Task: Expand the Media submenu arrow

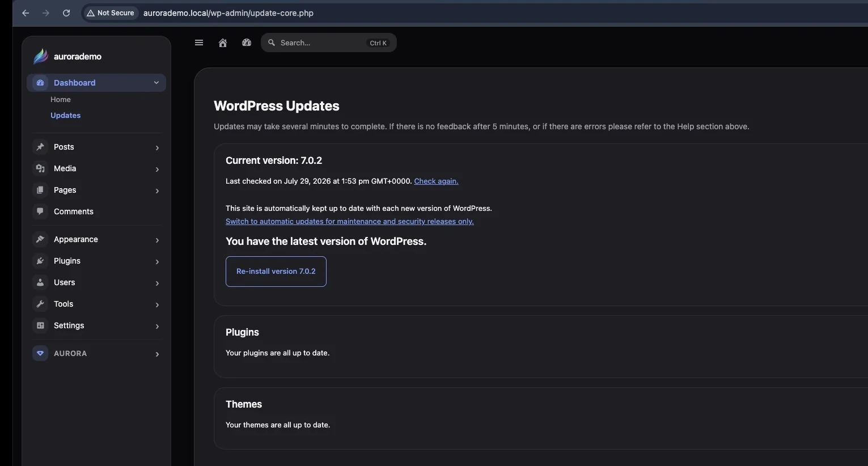Action: [157, 169]
